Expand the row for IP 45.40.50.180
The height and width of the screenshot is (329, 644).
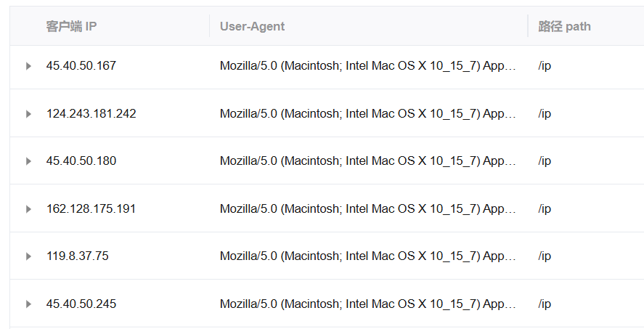(x=28, y=161)
